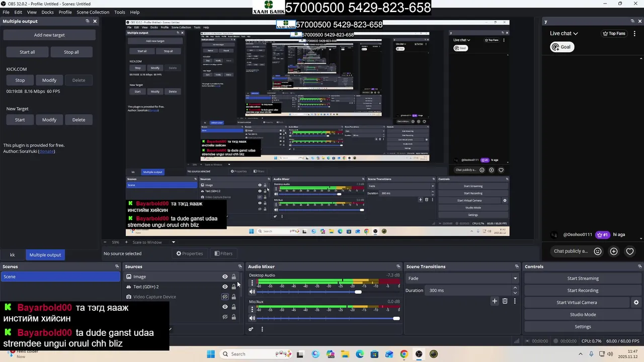Image resolution: width=644 pixels, height=362 pixels.
Task: Lock the Video Capture Device source
Action: click(233, 297)
